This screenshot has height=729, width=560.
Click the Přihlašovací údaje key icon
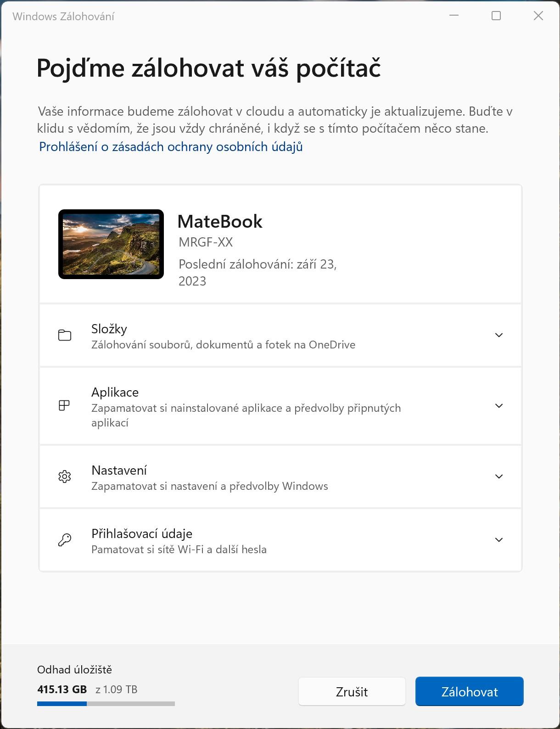coord(65,540)
